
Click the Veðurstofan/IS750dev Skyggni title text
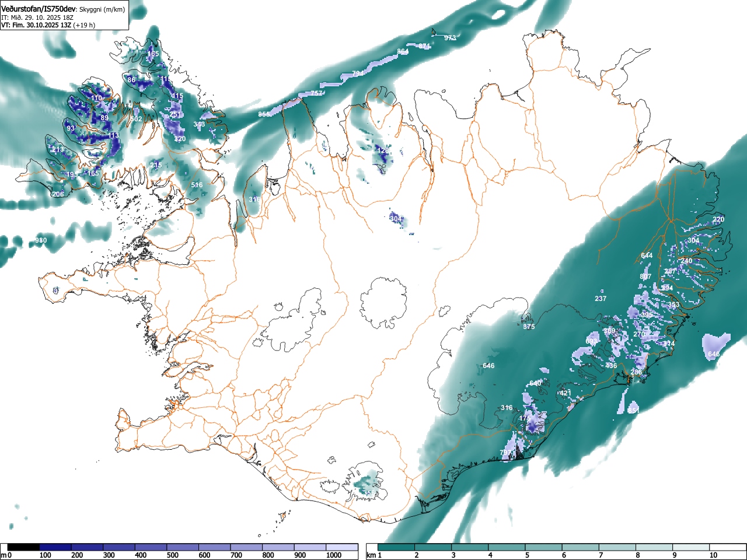62,9
